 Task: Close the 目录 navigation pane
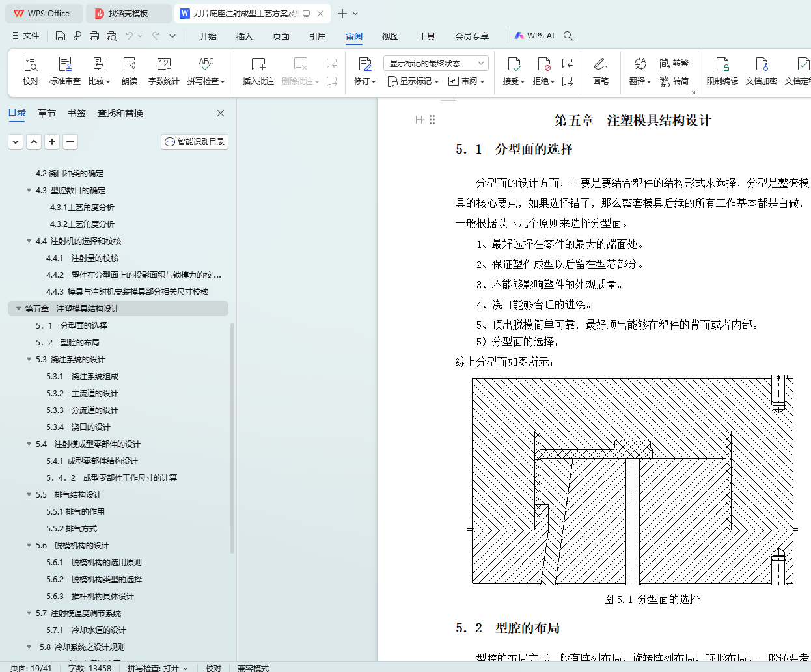[221, 113]
